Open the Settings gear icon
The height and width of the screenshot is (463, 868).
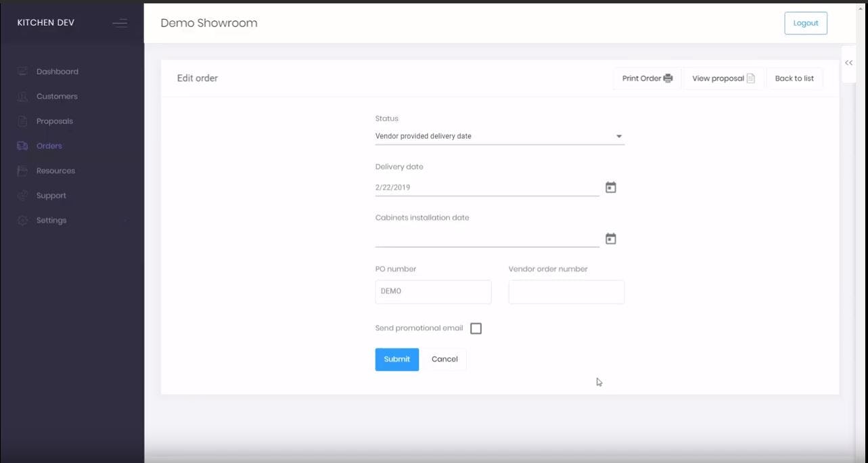[x=22, y=220]
